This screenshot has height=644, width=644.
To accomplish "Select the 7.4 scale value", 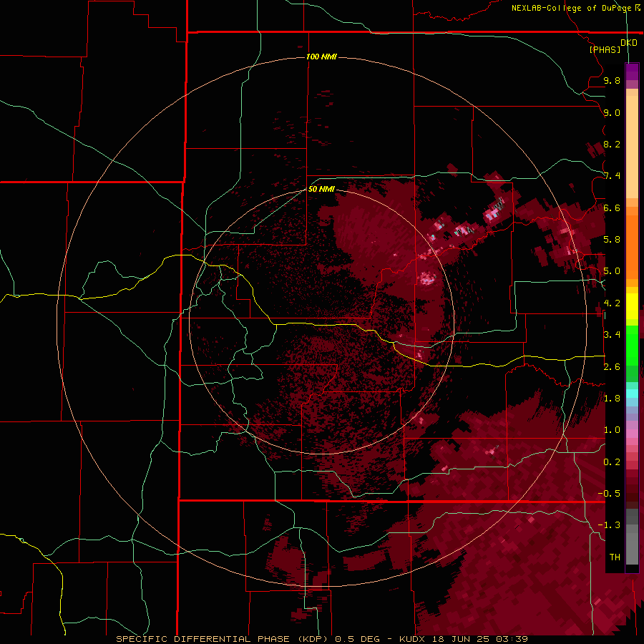I will [x=612, y=176].
